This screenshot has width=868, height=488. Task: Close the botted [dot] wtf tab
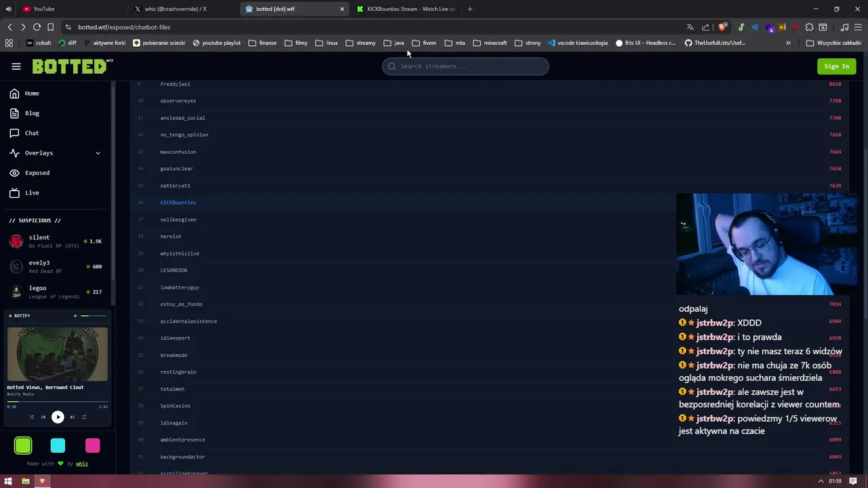pyautogui.click(x=342, y=9)
